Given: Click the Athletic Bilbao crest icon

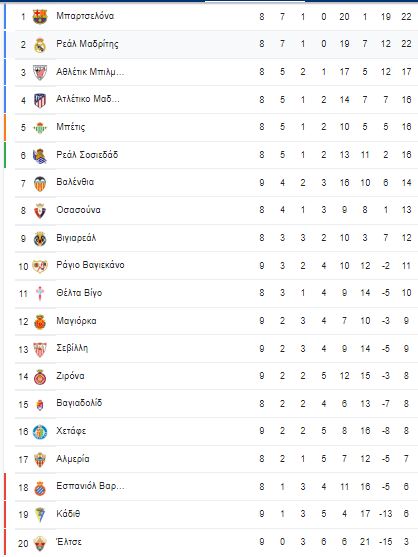Looking at the screenshot, I should (40, 72).
